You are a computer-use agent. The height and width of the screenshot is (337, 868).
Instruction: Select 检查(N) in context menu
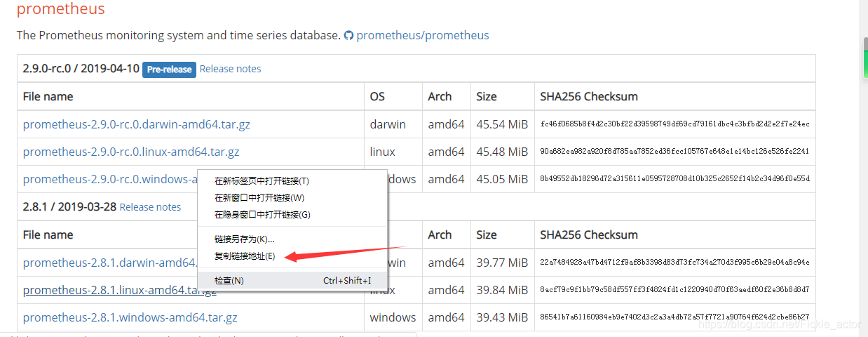[292, 280]
